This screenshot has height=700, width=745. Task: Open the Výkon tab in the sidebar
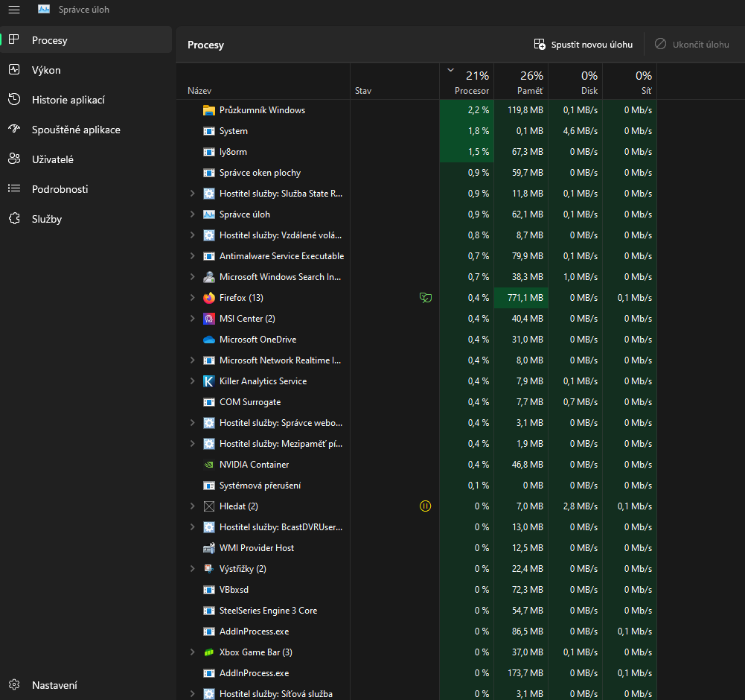46,70
